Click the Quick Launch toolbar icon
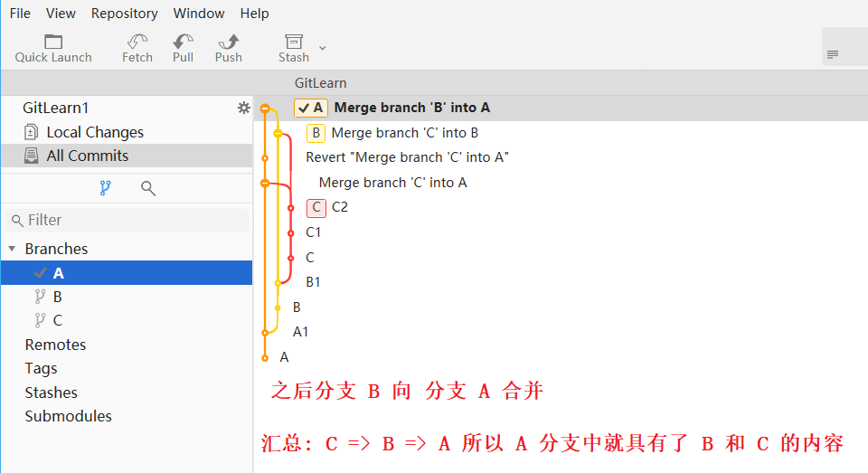This screenshot has height=473, width=868. click(x=53, y=42)
